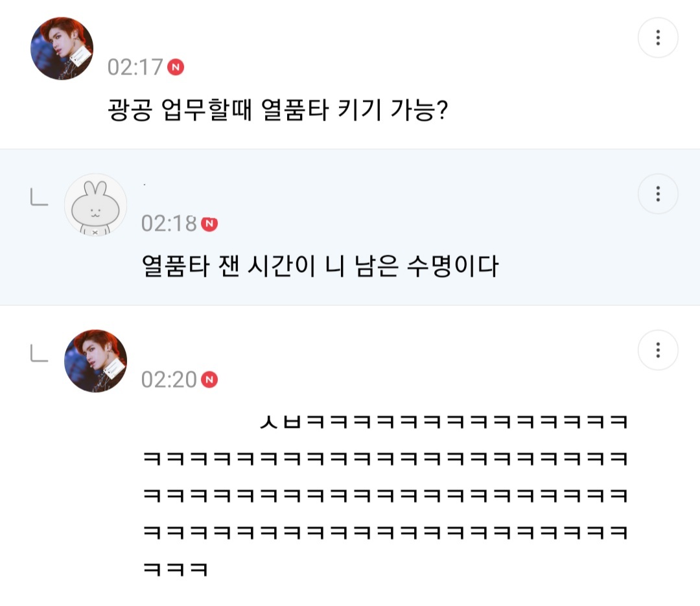Open the options menu on the 02:20 reply
Screen dimensions: 700x606
click(658, 350)
